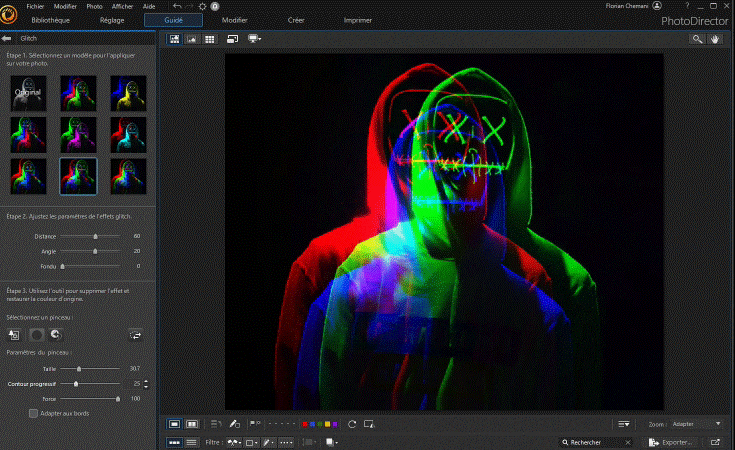Open the rating dots filter dropdown
Screen dimensions: 735x450
click(x=286, y=442)
